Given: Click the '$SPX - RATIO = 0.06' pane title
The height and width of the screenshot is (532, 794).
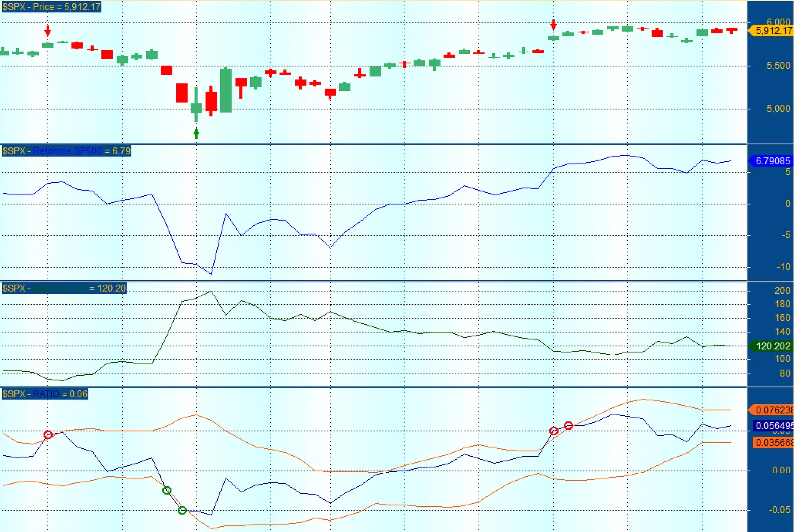Looking at the screenshot, I should 45,394.
